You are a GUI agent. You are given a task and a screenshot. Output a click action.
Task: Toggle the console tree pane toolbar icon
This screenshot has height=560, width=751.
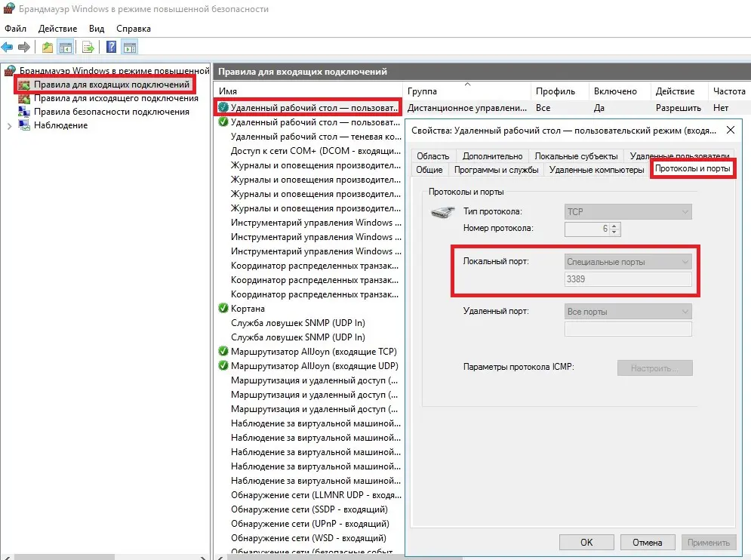[66, 48]
